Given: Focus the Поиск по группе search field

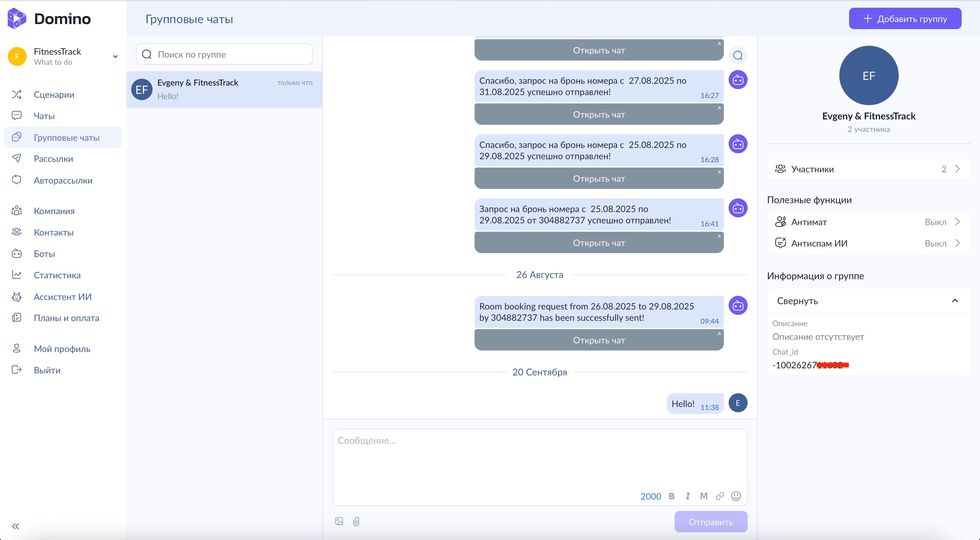Looking at the screenshot, I should (224, 54).
